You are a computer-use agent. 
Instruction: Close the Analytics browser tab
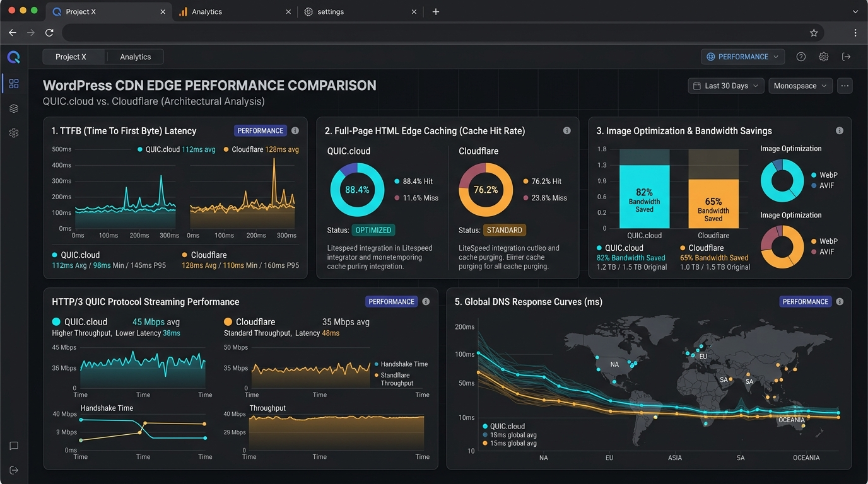(288, 12)
